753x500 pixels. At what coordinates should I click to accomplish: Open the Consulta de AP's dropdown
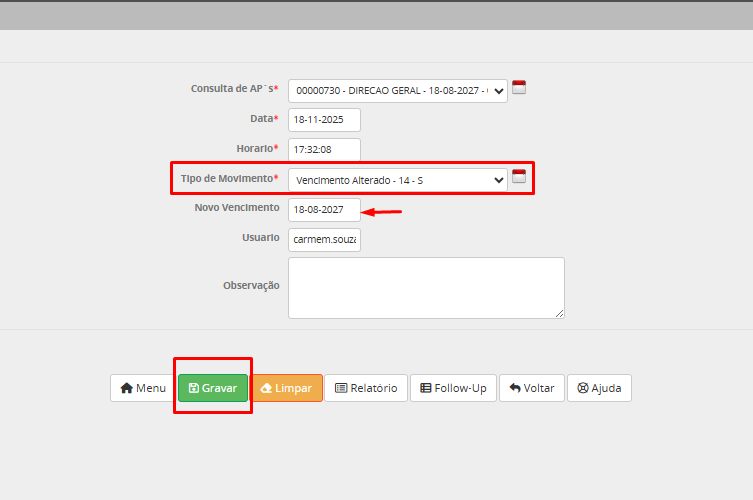pyautogui.click(x=398, y=90)
